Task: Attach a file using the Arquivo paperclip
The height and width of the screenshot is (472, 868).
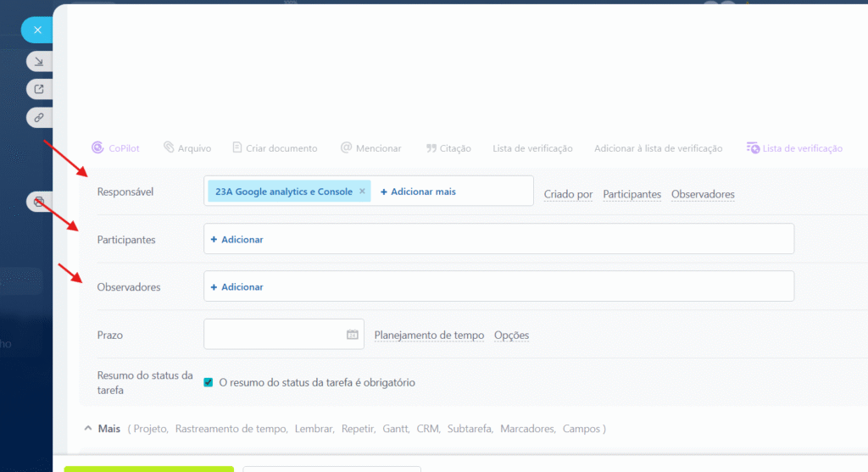Action: coord(169,148)
